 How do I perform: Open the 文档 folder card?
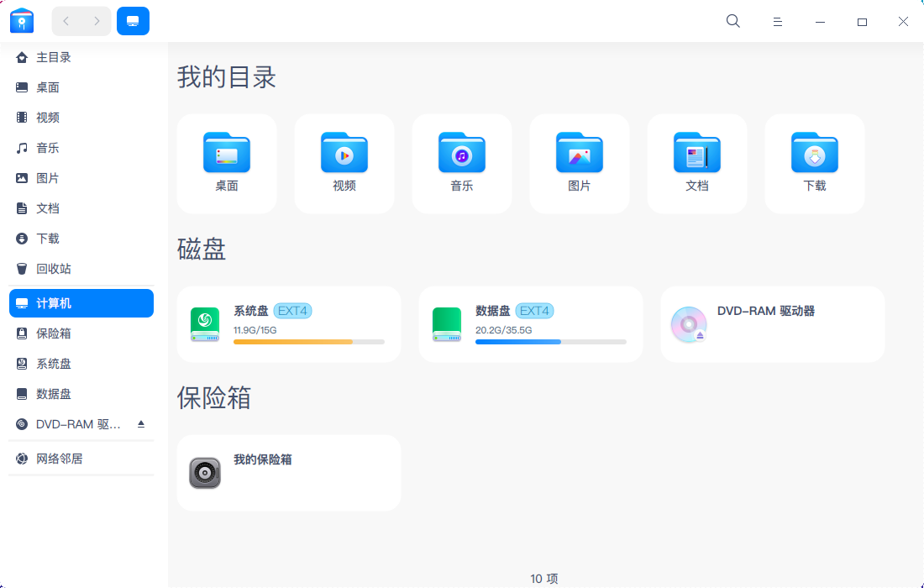(697, 164)
